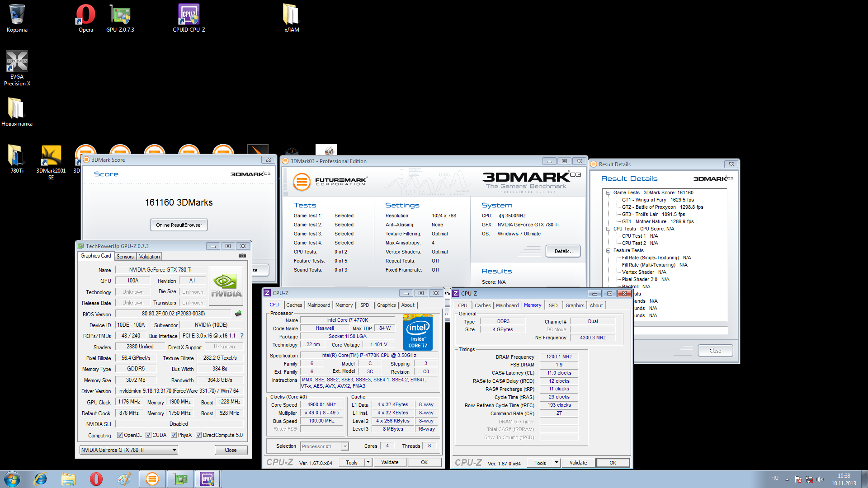Open Paint from the taskbar
Viewport: 868px width, 488px height.
coord(124,479)
